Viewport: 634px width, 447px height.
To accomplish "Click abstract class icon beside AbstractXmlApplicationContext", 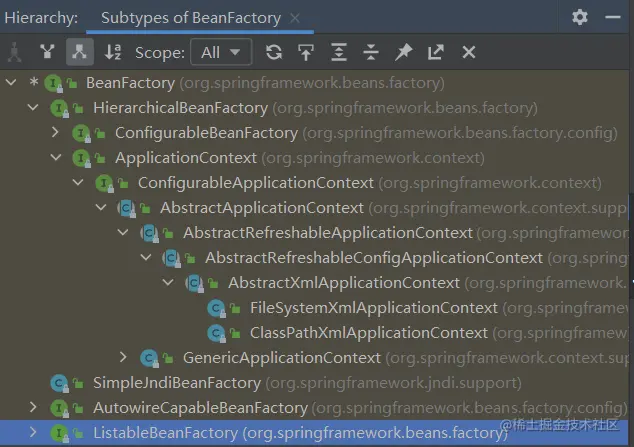I will (194, 283).
